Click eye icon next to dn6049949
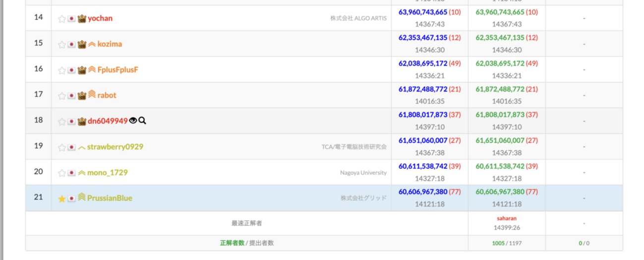644x260 pixels. (132, 121)
